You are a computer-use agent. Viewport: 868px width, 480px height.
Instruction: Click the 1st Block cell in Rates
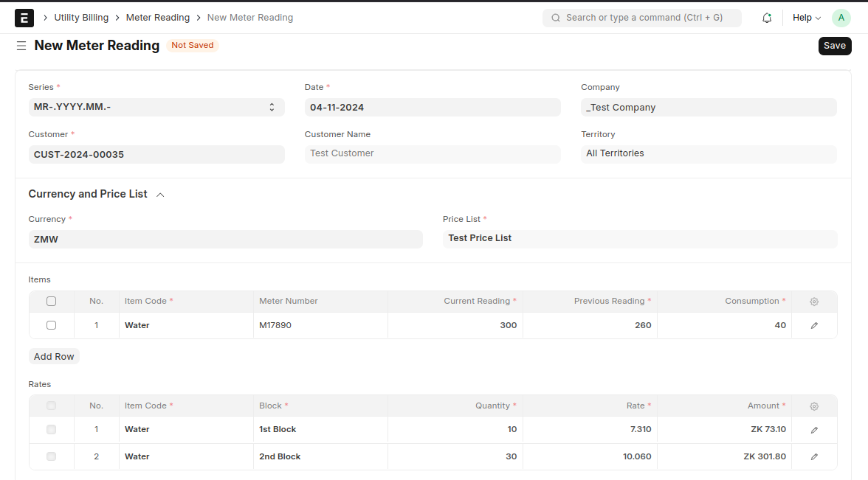(x=320, y=430)
